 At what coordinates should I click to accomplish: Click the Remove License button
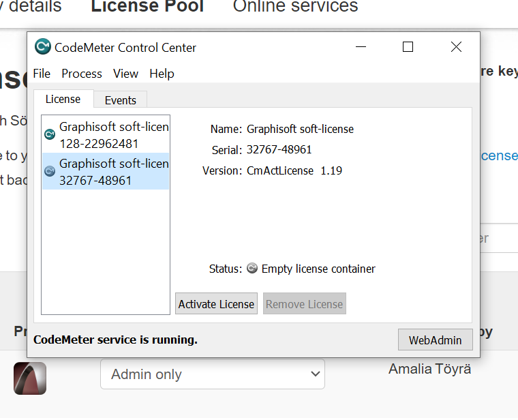304,304
